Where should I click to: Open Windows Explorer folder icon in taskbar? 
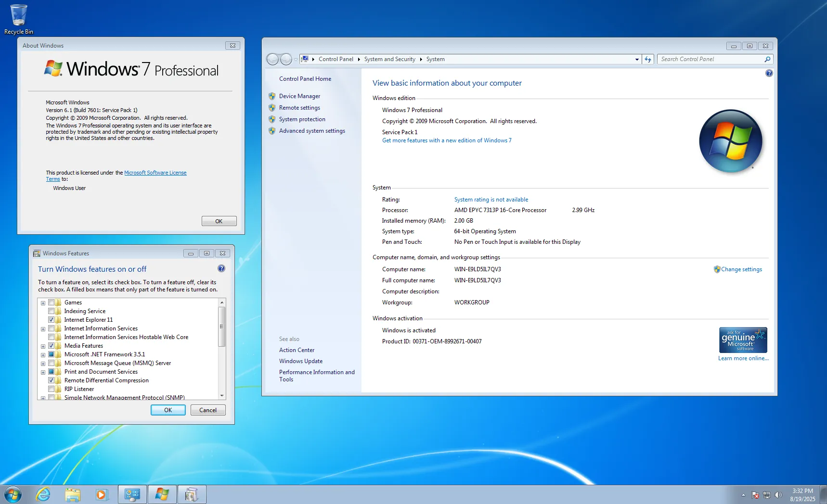[x=73, y=494]
